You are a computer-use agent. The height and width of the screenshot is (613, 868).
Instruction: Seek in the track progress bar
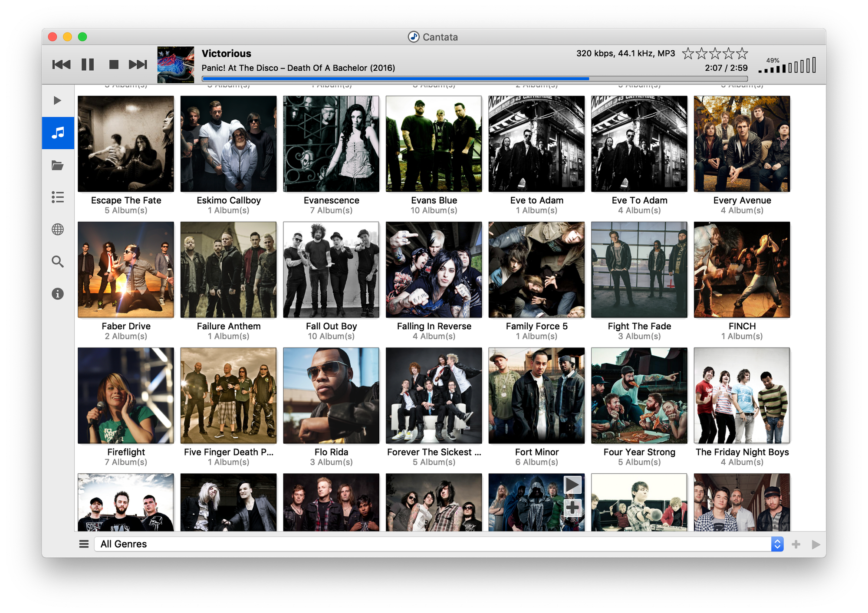475,79
